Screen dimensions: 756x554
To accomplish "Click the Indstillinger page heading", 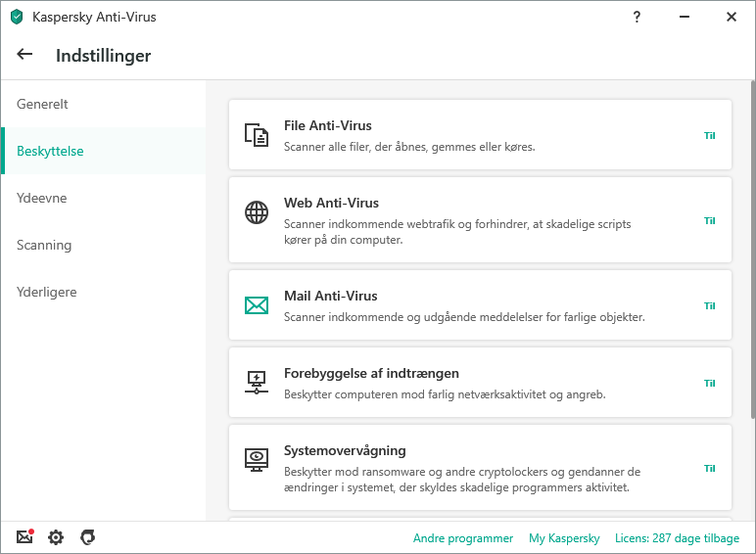I will [103, 56].
